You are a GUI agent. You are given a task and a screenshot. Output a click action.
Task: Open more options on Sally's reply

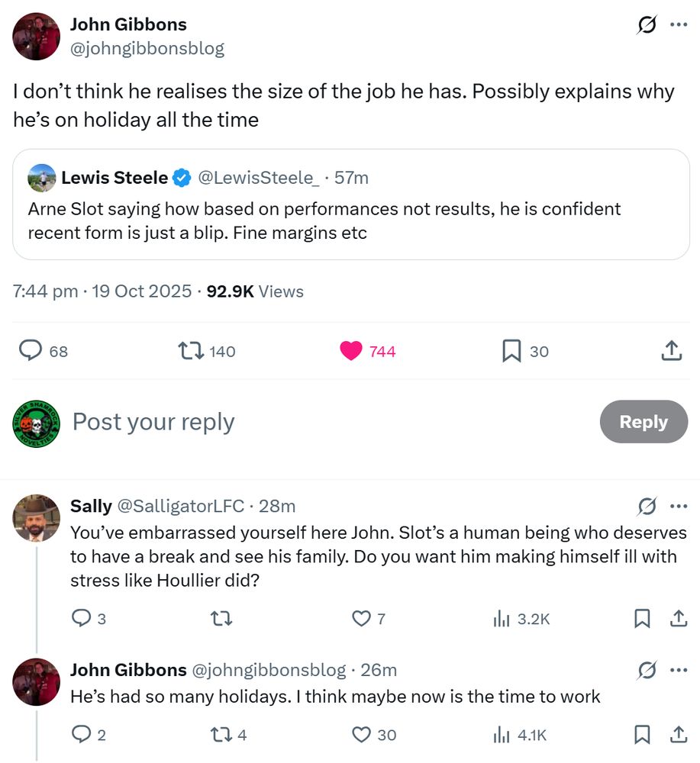pyautogui.click(x=678, y=506)
